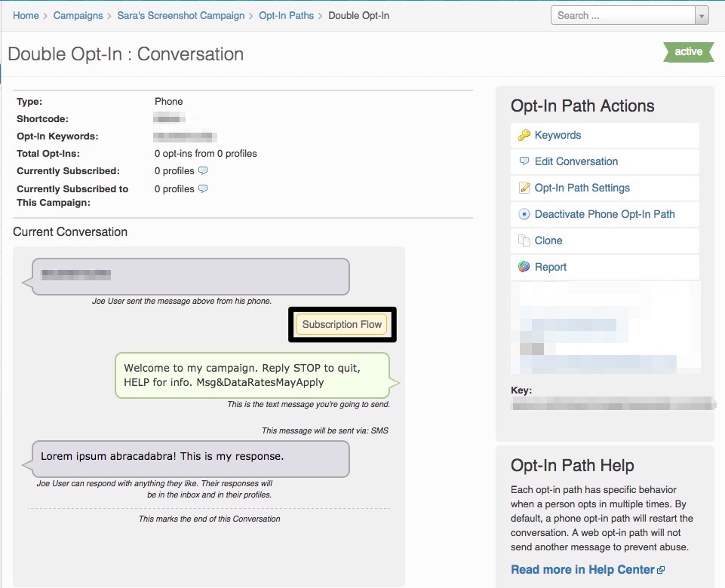Image resolution: width=725 pixels, height=588 pixels.
Task: Click the pie chart Report icon
Action: pos(524,267)
